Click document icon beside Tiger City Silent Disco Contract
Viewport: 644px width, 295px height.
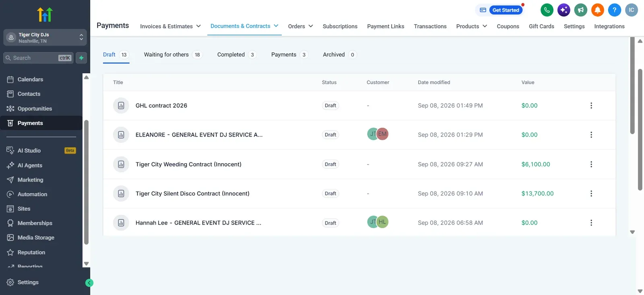click(x=121, y=193)
